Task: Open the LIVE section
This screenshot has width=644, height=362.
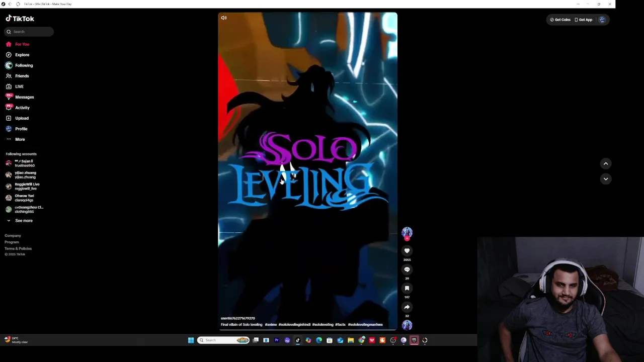Action: 15,86
